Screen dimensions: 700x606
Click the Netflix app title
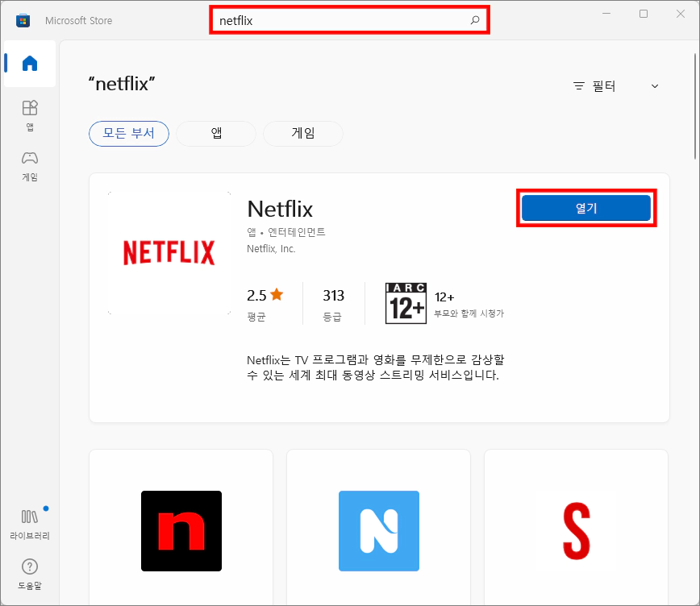coord(280,209)
